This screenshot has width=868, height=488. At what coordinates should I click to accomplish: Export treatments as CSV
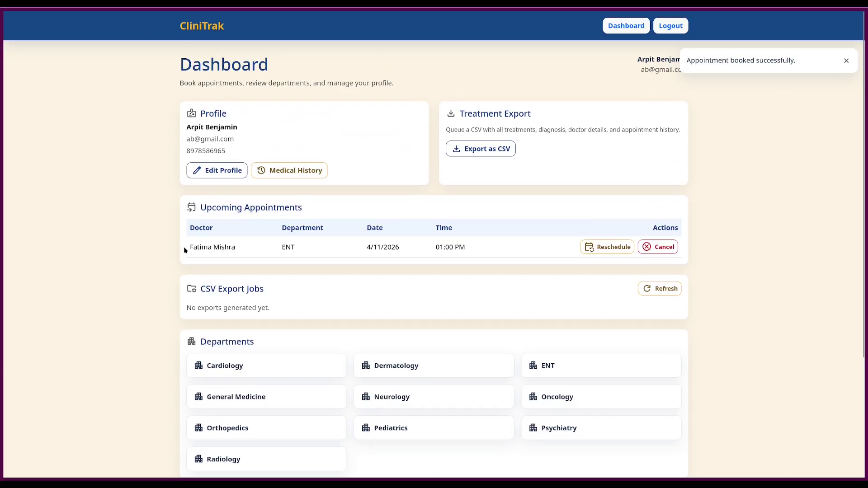[x=481, y=149]
